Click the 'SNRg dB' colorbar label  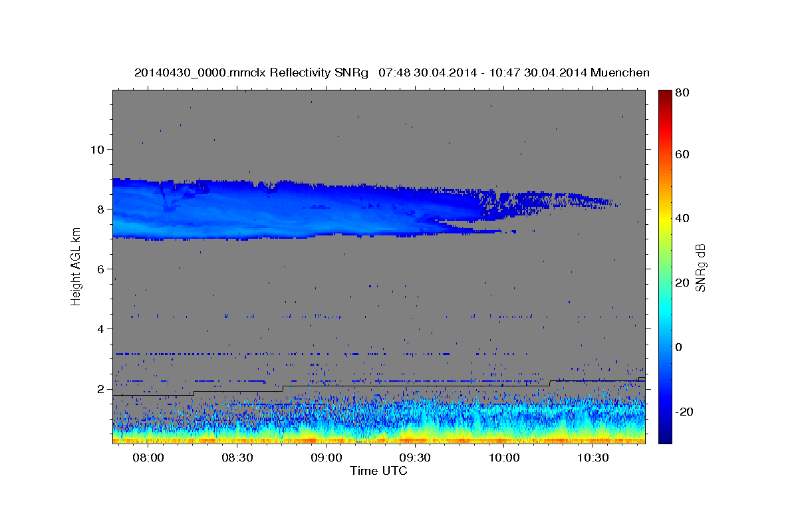(x=700, y=268)
